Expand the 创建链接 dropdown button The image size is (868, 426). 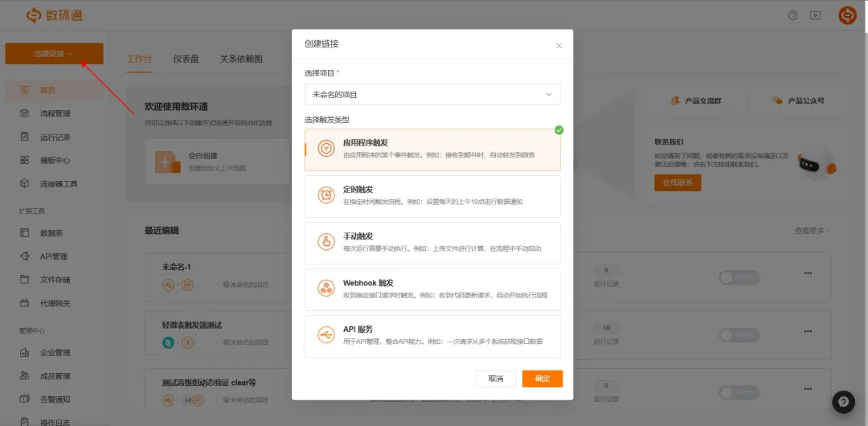[54, 54]
